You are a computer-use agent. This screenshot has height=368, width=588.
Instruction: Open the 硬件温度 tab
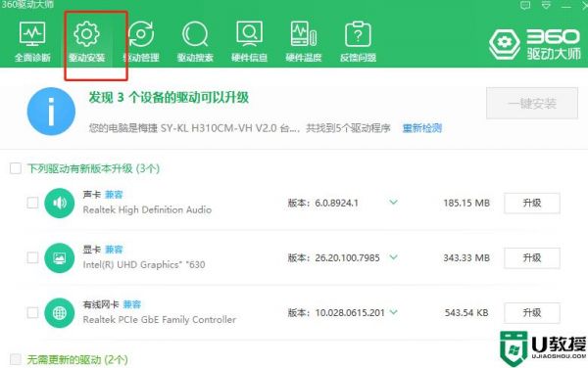pos(304,41)
